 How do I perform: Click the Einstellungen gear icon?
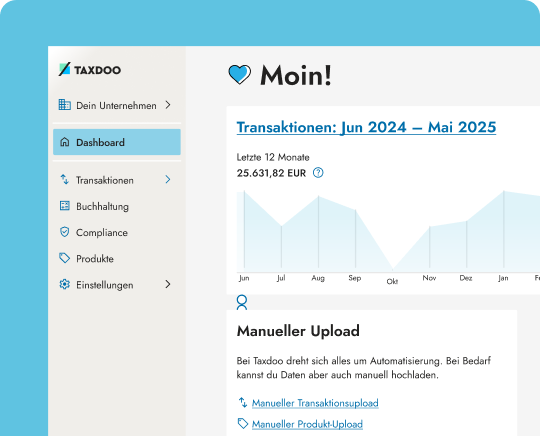tap(65, 284)
